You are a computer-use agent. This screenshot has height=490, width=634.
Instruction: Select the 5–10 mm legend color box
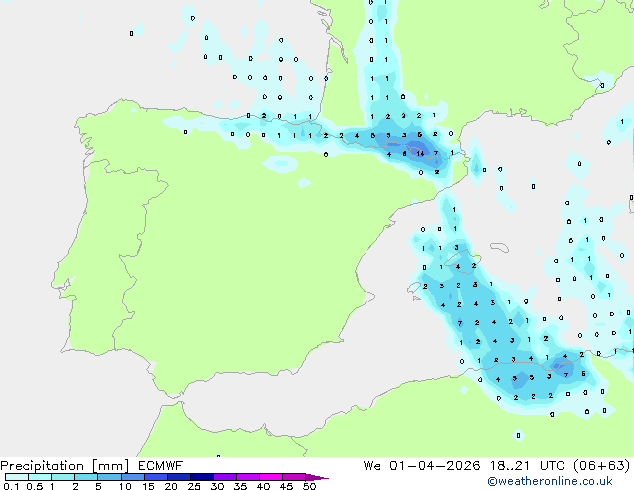pos(109,477)
